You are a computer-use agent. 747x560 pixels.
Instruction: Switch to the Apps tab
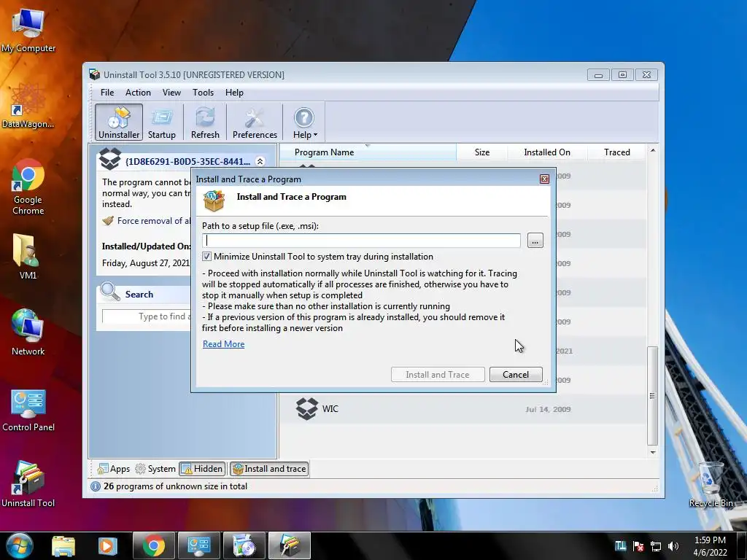click(x=113, y=469)
